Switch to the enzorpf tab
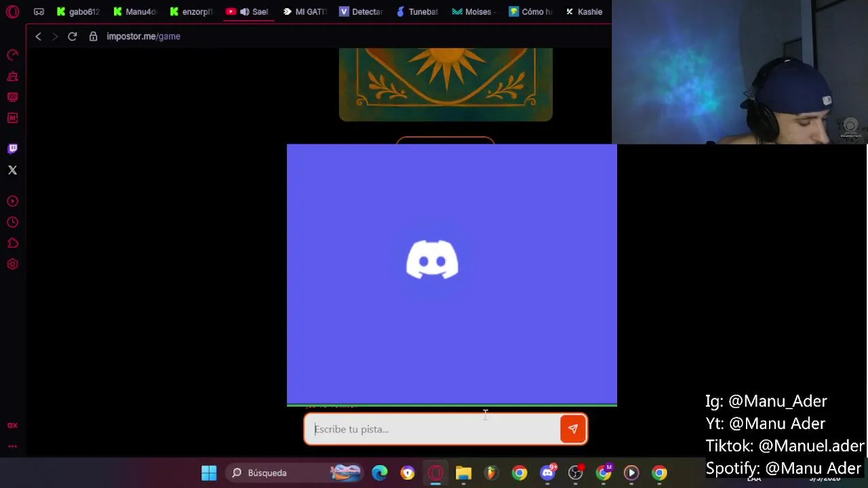This screenshot has width=868, height=488. click(191, 12)
